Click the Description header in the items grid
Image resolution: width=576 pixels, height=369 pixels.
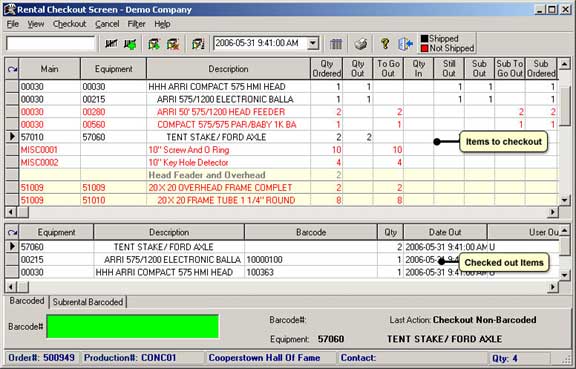coord(228,69)
